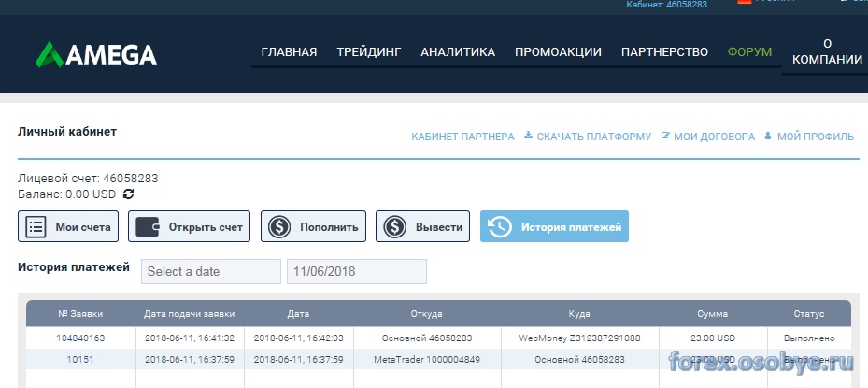The width and height of the screenshot is (868, 388).
Task: Open ТРЕЙДИНГ menu item
Action: pos(369,52)
